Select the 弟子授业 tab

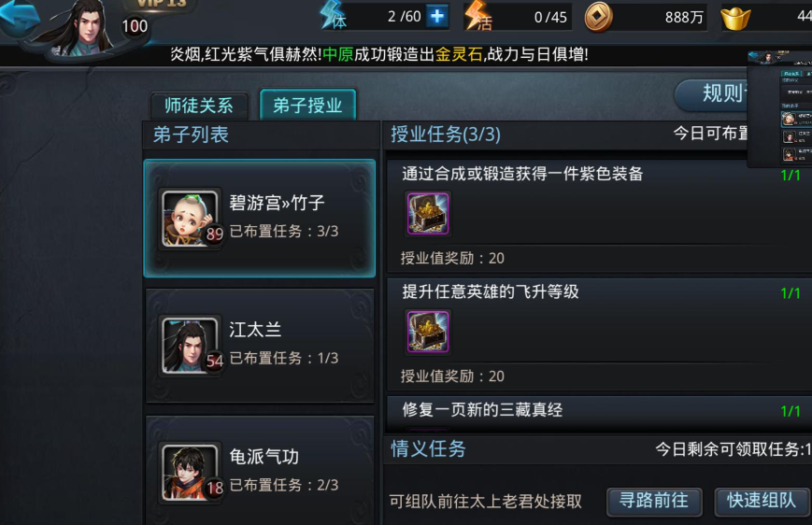[x=307, y=106]
